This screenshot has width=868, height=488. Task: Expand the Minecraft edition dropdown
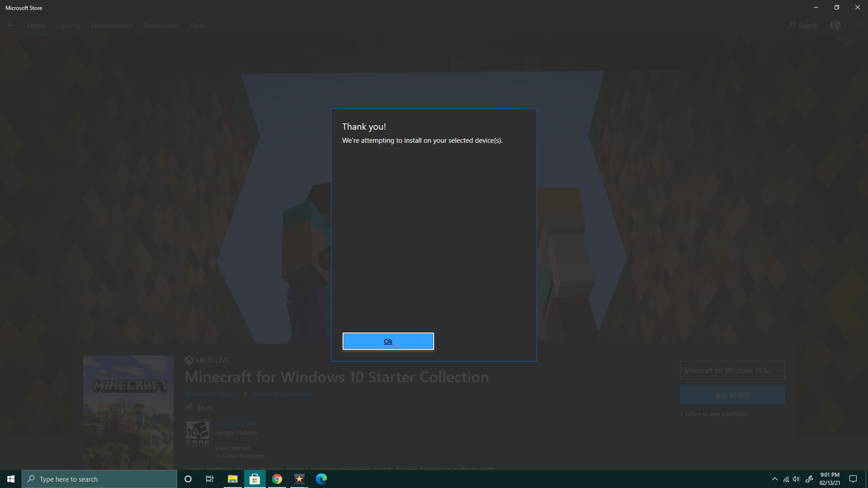point(732,370)
